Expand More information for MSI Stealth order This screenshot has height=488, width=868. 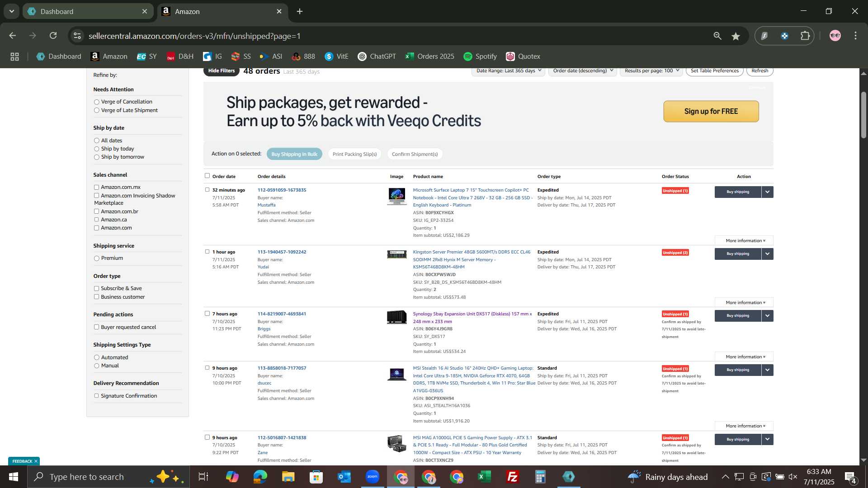click(744, 426)
